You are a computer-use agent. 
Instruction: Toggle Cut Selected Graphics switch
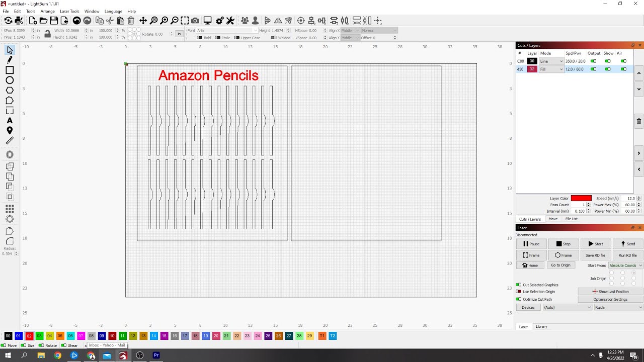[519, 285]
